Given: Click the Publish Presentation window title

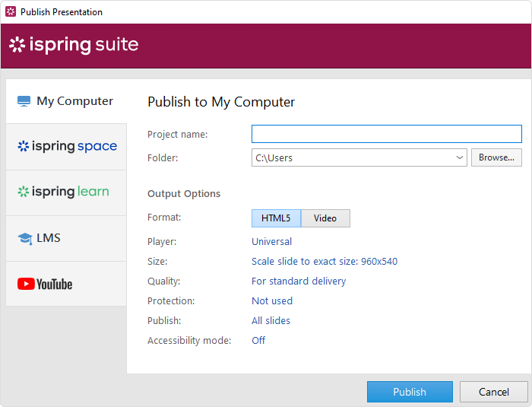Looking at the screenshot, I should [62, 12].
